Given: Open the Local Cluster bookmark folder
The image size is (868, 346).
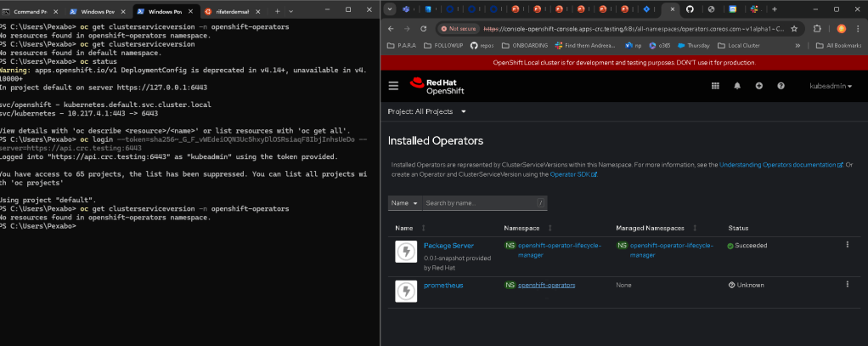Looking at the screenshot, I should [738, 45].
